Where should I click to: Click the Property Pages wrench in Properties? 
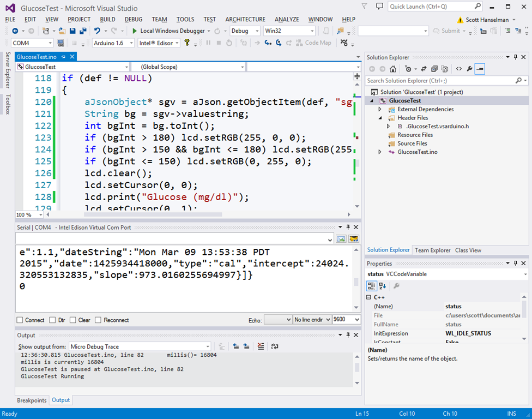pos(396,286)
